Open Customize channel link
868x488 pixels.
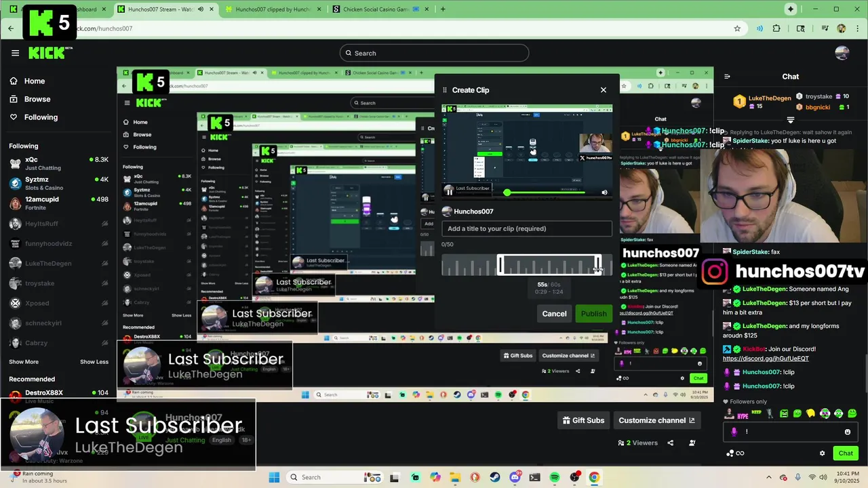pos(656,420)
